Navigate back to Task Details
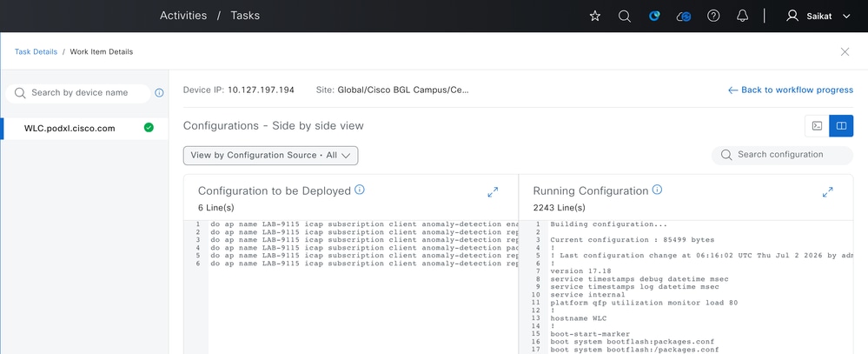This screenshot has height=354, width=868. (x=36, y=51)
